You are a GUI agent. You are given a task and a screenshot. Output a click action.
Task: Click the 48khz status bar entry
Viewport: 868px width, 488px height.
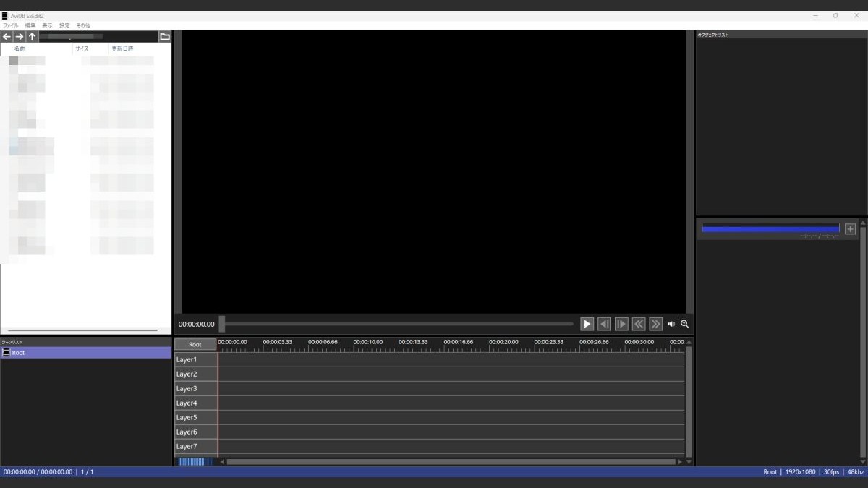(855, 472)
